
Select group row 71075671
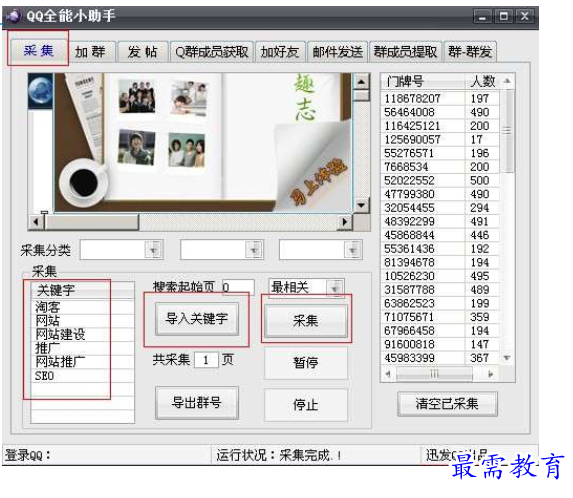coord(440,317)
